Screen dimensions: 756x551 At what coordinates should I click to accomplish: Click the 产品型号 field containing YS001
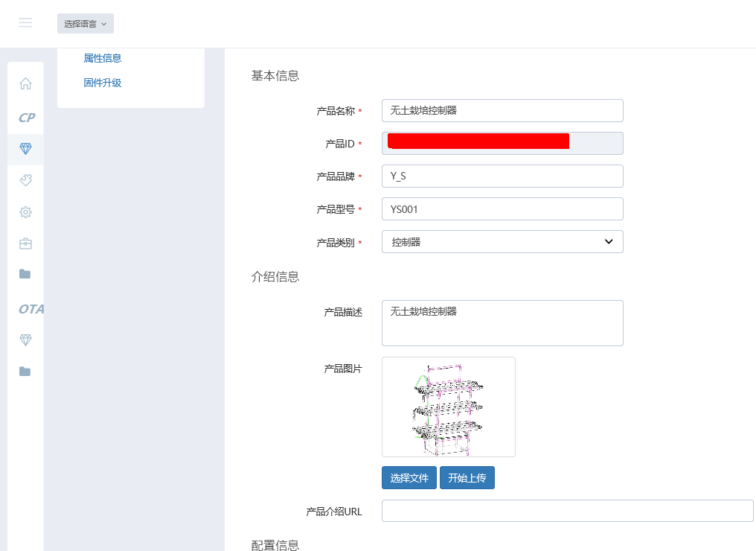coord(502,209)
